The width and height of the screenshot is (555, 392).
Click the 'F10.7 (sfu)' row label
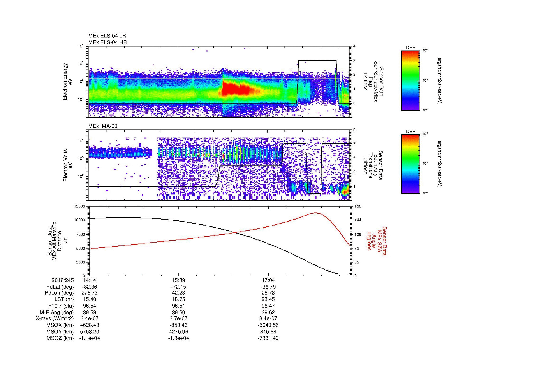(x=61, y=306)
